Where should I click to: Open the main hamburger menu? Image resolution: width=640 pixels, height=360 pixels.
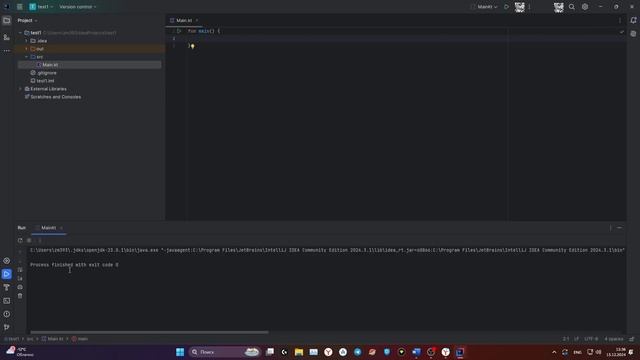[20, 7]
